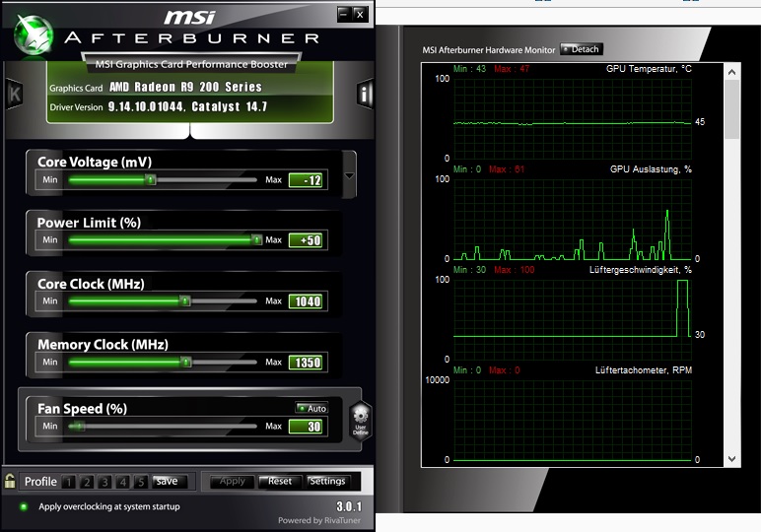Click the AMD Radeon R9 200 Series text

185,88
